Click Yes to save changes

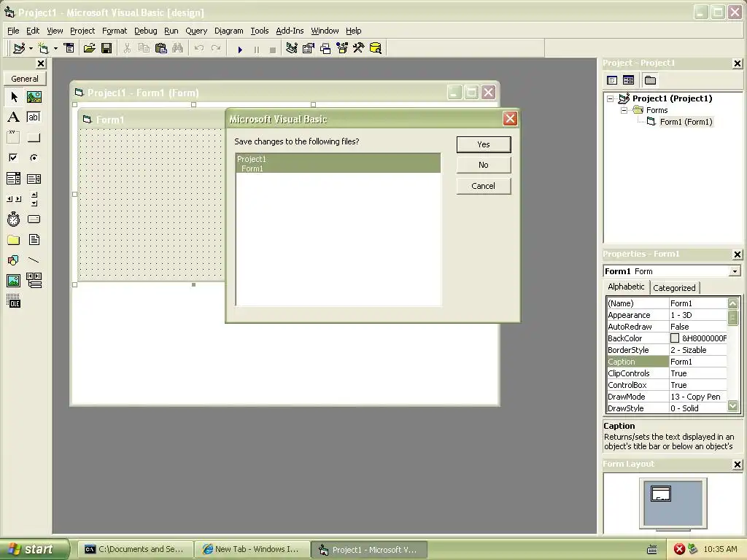[484, 144]
